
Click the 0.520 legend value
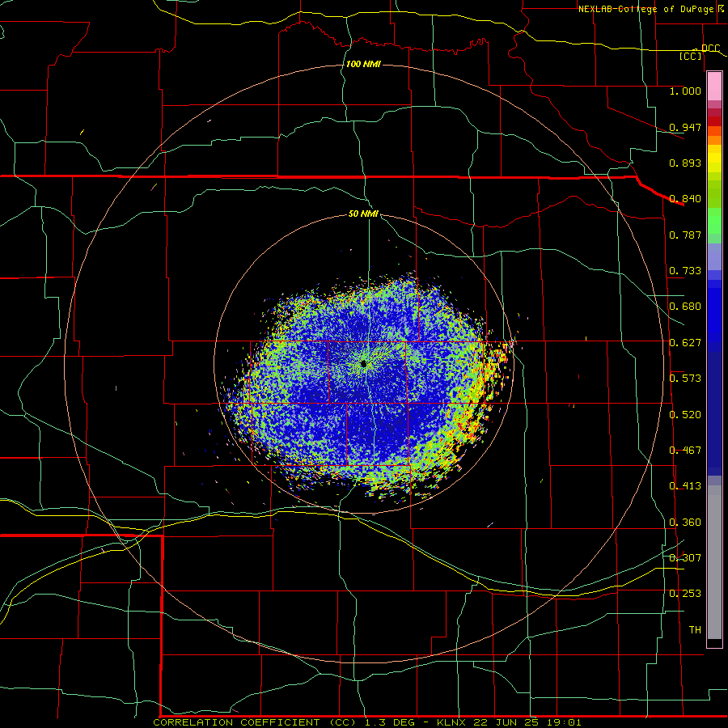point(685,415)
